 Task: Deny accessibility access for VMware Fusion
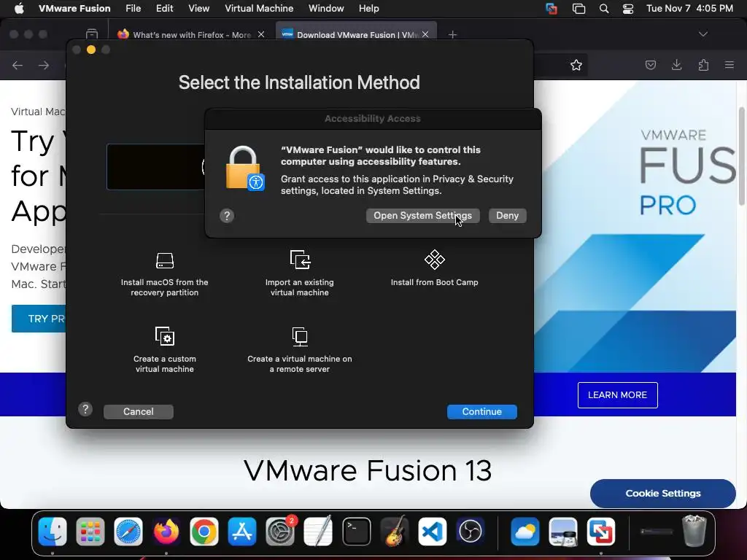tap(508, 216)
